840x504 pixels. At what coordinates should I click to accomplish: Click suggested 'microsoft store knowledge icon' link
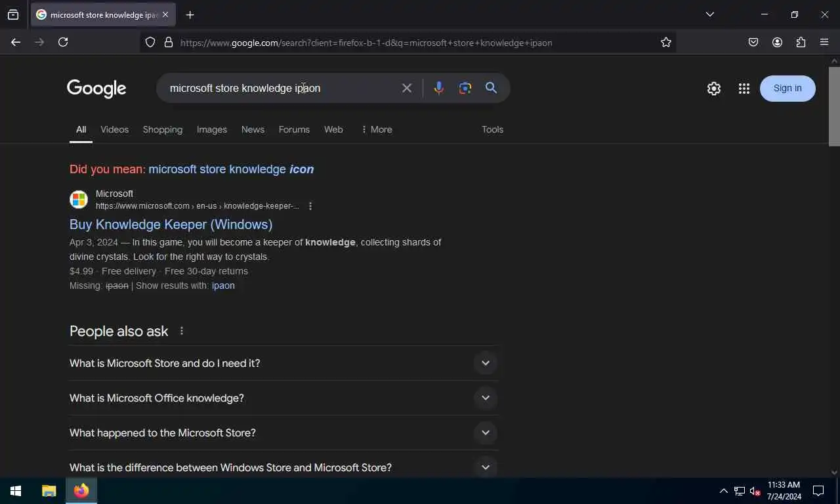pos(231,169)
